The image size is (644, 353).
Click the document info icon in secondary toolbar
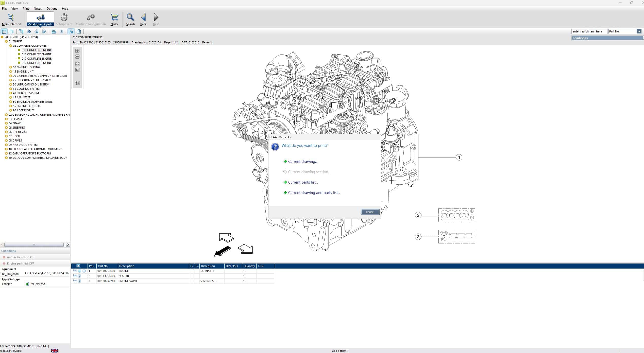point(79,31)
